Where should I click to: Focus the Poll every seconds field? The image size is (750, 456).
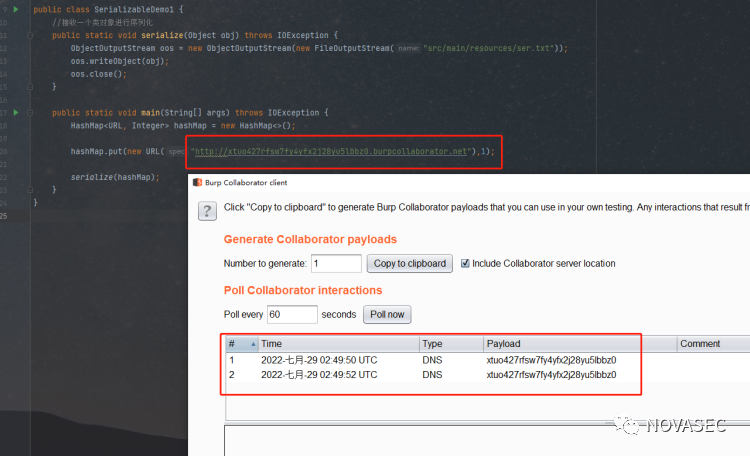[x=292, y=314]
